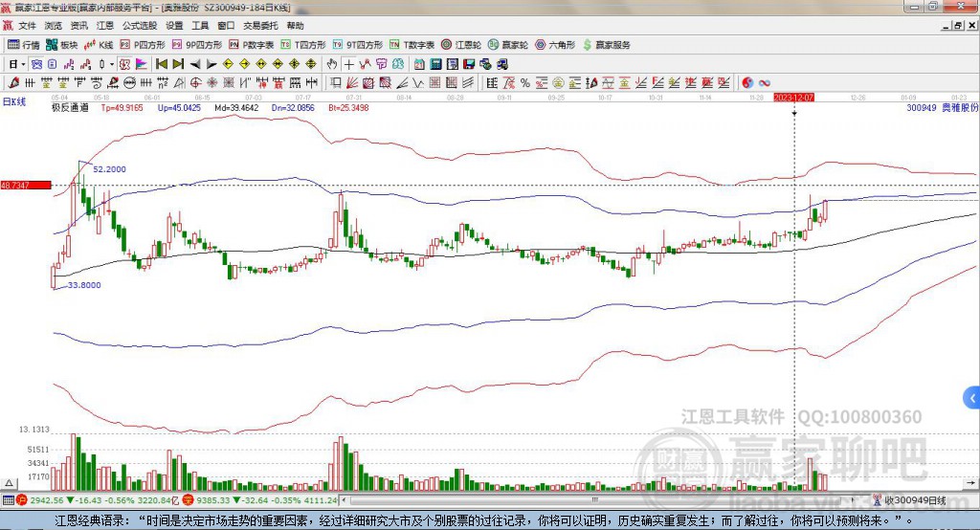The height and width of the screenshot is (530, 980).
Task: Click the red floppy save icon
Action: click(469, 64)
